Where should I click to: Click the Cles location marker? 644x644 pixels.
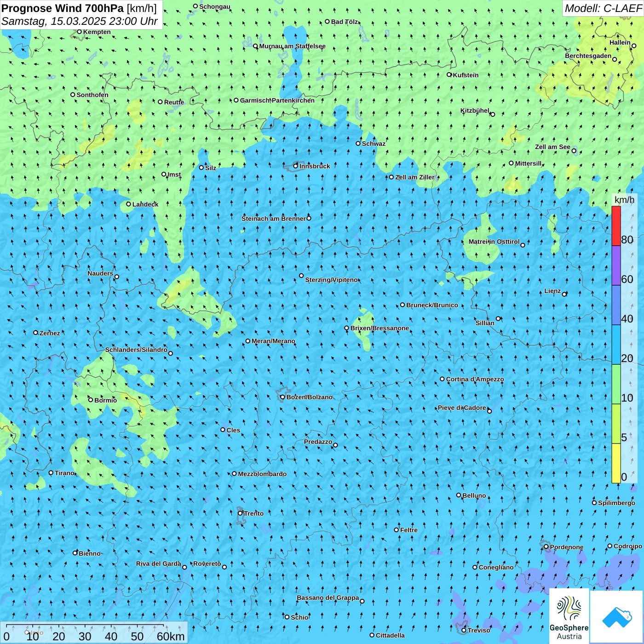(223, 430)
